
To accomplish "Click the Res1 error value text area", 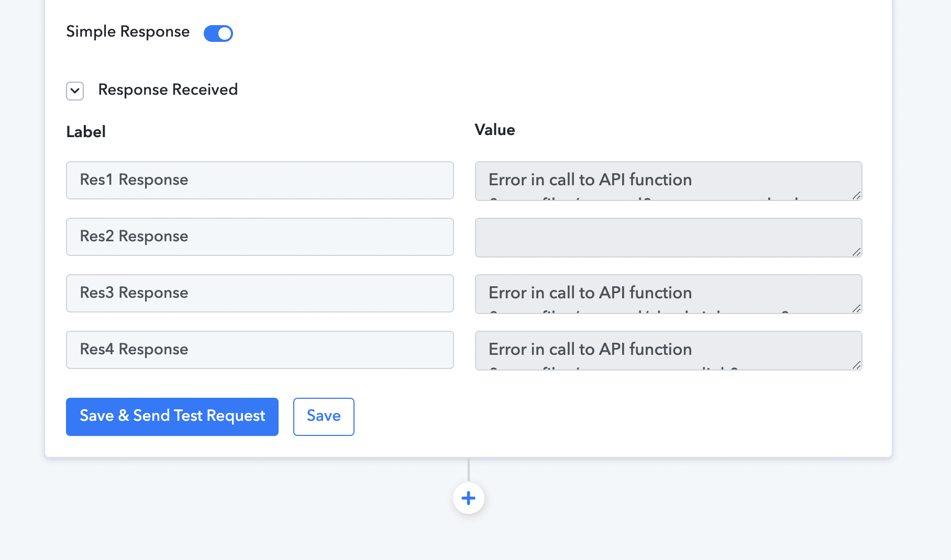I will 668,181.
